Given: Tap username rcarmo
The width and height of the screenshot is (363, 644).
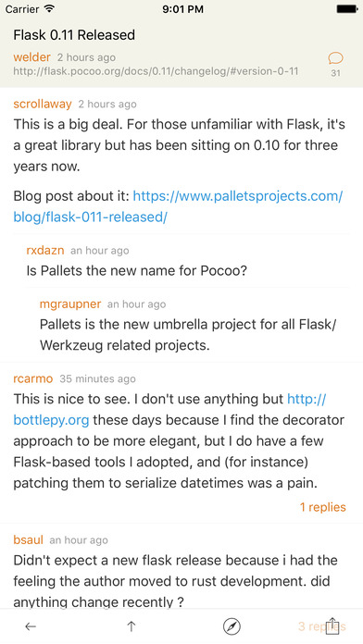Looking at the screenshot, I should (33, 378).
